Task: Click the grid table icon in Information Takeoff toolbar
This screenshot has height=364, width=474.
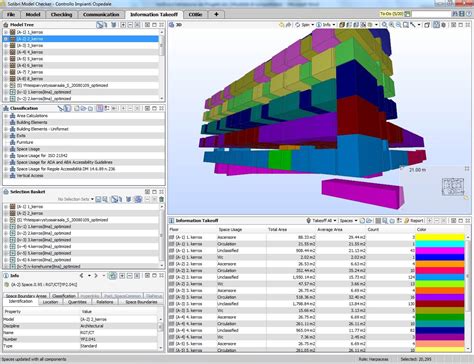Action: coord(378,221)
